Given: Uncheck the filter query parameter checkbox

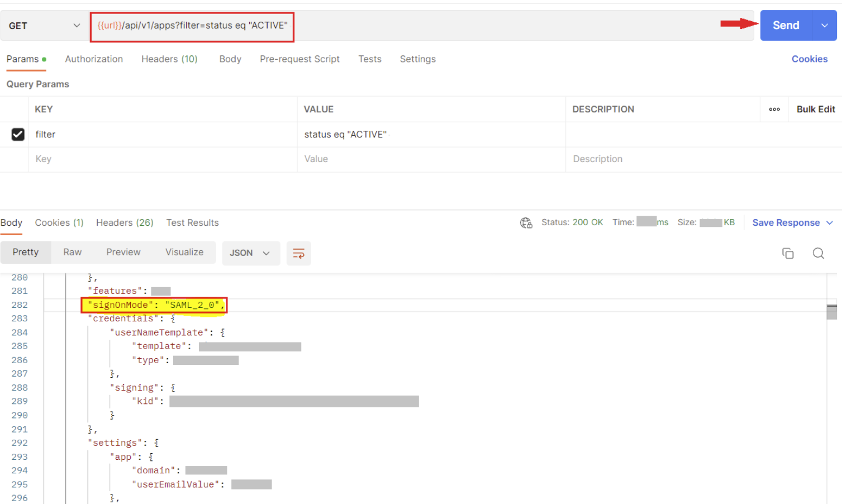Looking at the screenshot, I should pyautogui.click(x=18, y=134).
